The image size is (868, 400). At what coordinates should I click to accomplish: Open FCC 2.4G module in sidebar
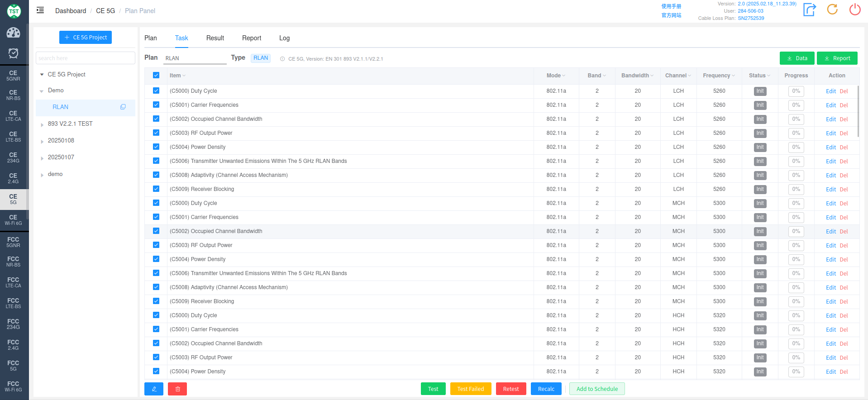(x=14, y=345)
